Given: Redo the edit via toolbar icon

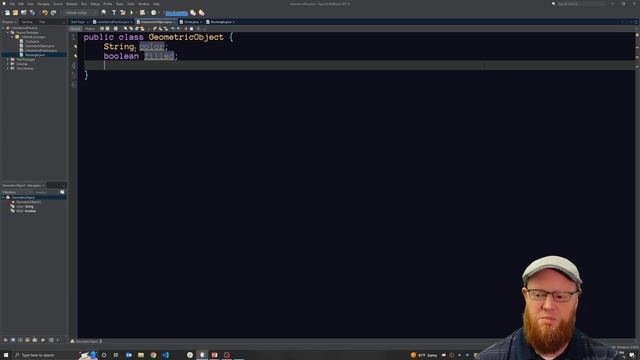Looking at the screenshot, I should point(53,13).
